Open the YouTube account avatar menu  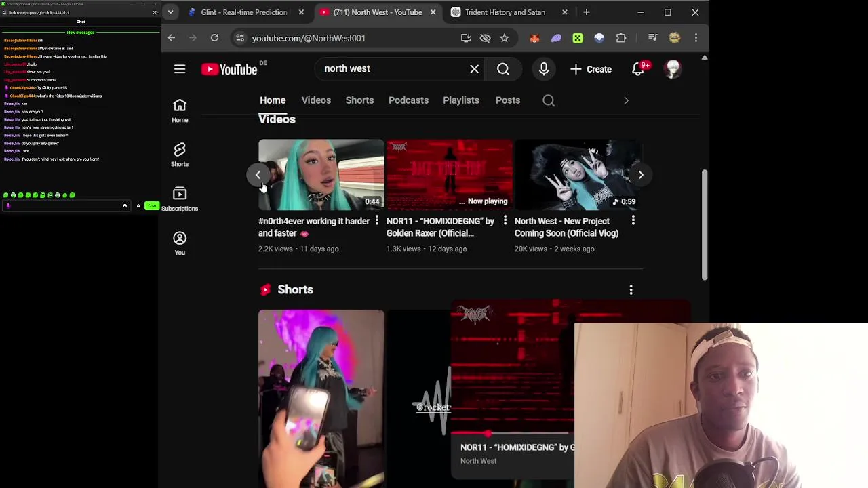(673, 69)
